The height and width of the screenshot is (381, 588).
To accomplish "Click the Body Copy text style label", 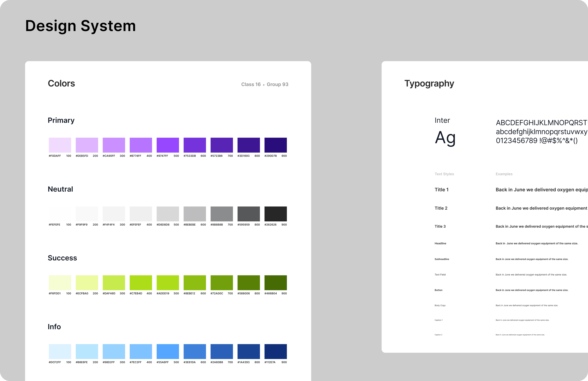I will click(x=440, y=305).
